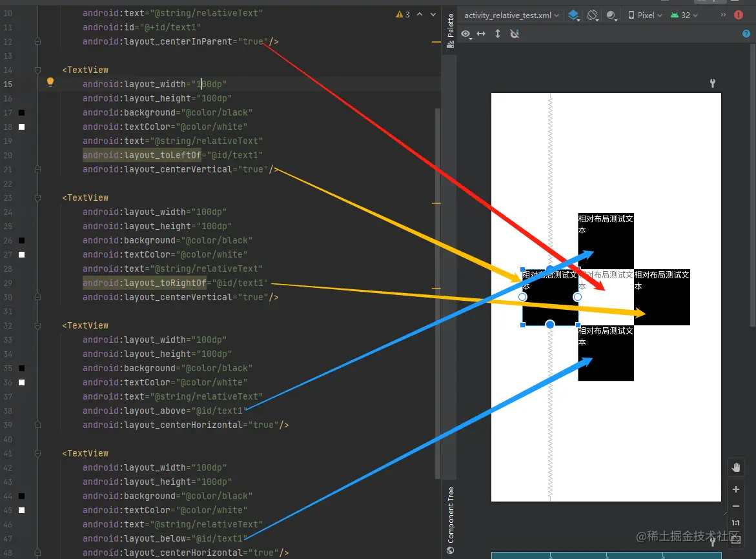Select the top black TextView in preview
The height and width of the screenshot is (559, 756).
tap(606, 241)
